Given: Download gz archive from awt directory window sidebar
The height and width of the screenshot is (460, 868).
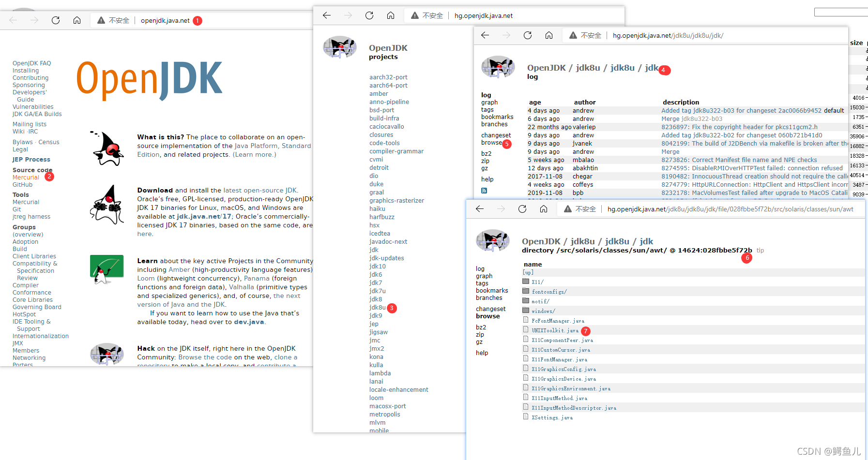Looking at the screenshot, I should point(479,342).
